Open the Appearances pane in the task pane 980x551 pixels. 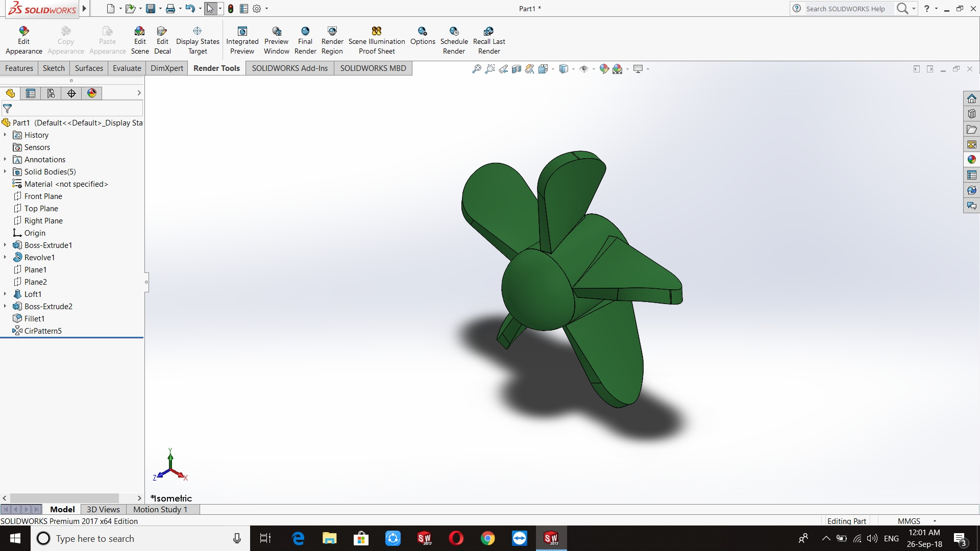coord(971,160)
